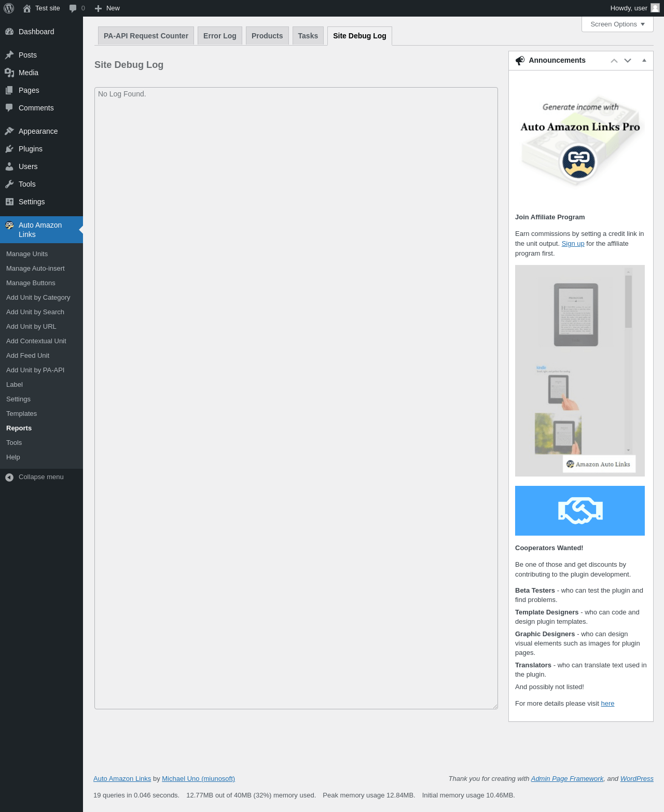Click the Auto Amazon Links Pro logo badge
This screenshot has height=812, width=664.
coord(579,162)
